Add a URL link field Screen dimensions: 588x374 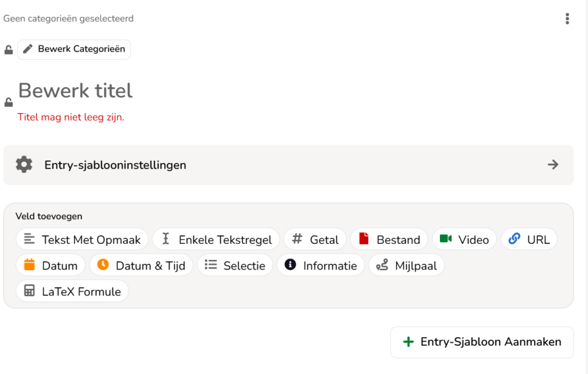click(x=529, y=239)
